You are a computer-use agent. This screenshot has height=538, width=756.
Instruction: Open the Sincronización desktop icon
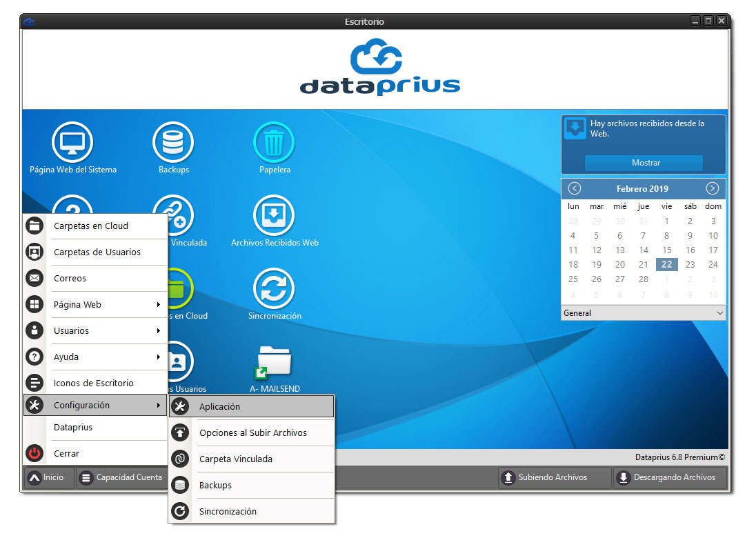click(x=274, y=288)
